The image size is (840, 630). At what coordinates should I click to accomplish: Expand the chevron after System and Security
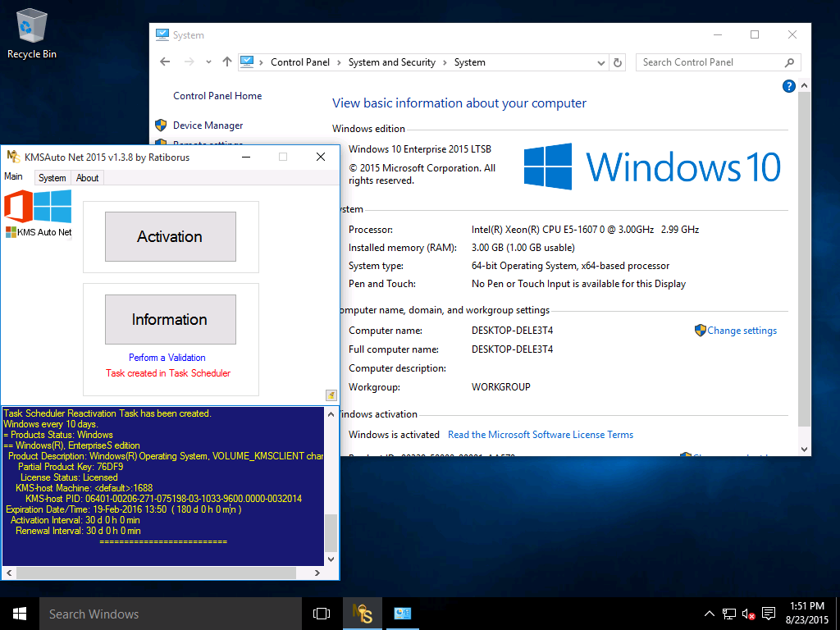(445, 62)
